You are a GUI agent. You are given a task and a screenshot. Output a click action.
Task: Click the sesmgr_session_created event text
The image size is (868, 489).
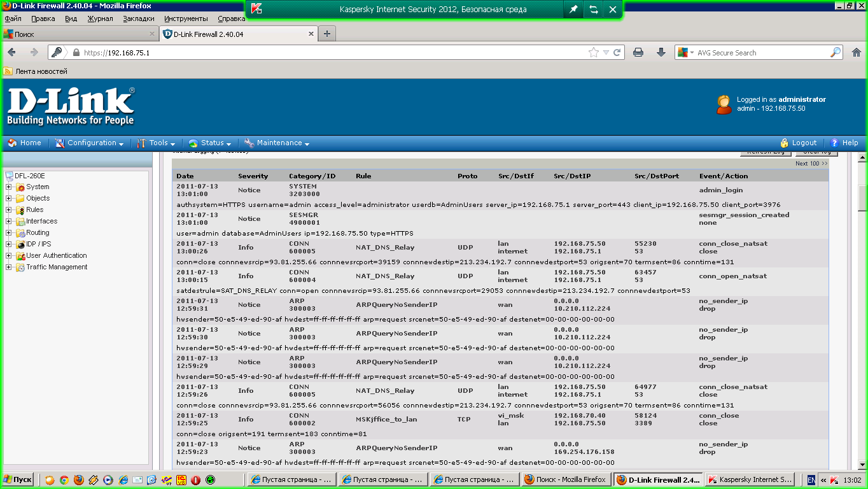(x=744, y=215)
